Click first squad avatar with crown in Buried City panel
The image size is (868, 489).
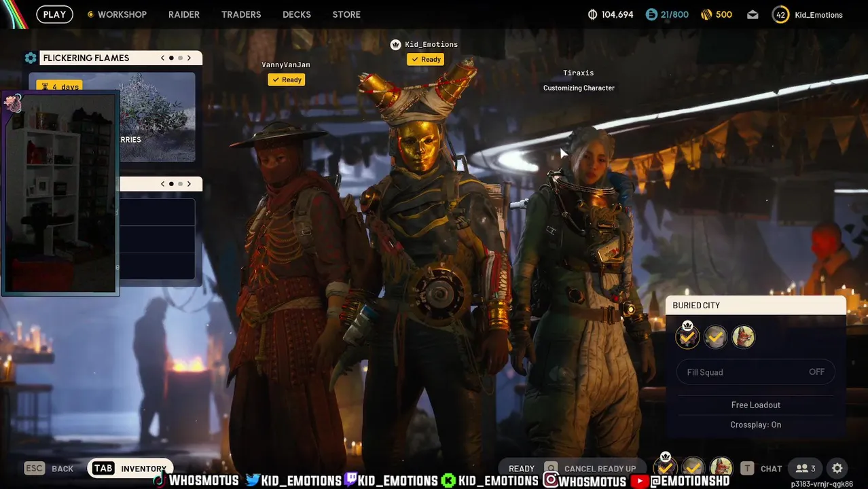[687, 337]
